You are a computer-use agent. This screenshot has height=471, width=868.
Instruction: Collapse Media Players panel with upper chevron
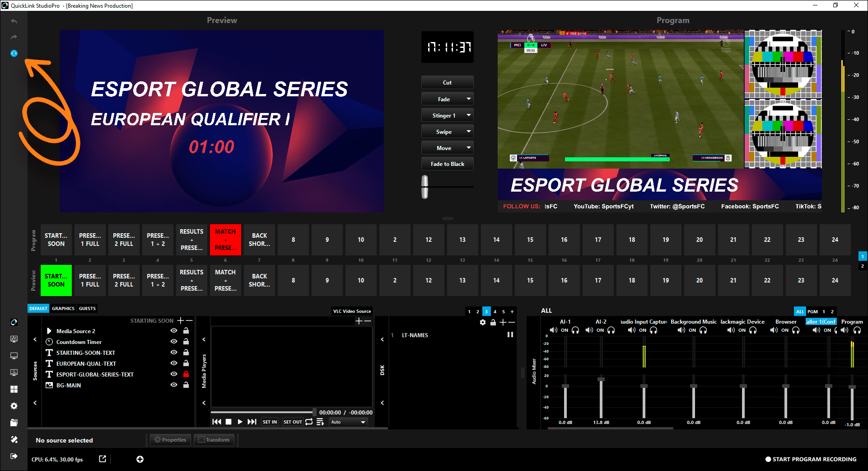204,339
